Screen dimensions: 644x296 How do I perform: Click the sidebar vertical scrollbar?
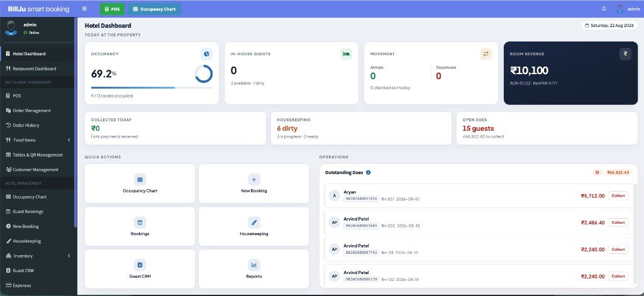[x=75, y=123]
